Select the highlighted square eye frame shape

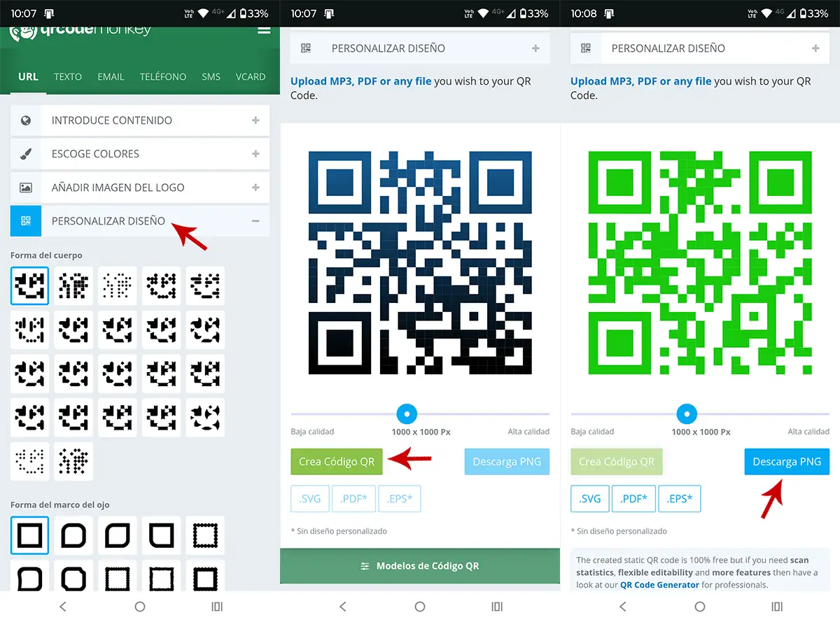coord(29,536)
